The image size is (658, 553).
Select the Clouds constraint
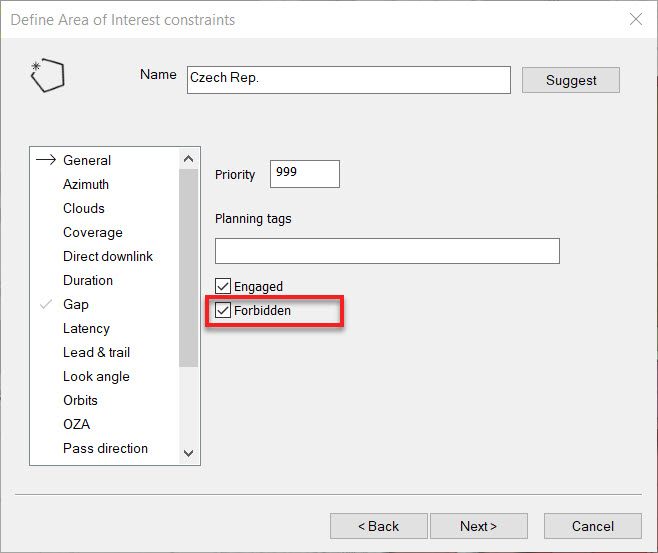point(84,208)
